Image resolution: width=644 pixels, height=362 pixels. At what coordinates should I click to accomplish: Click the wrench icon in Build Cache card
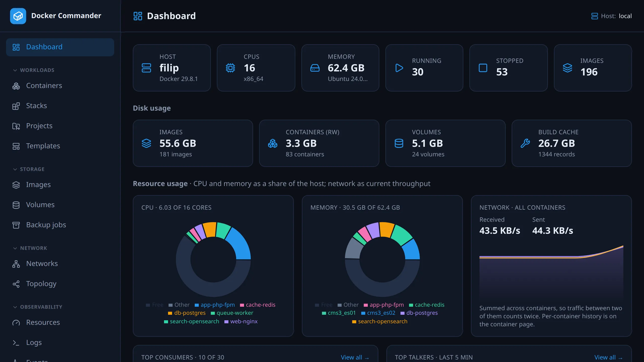coord(525,143)
